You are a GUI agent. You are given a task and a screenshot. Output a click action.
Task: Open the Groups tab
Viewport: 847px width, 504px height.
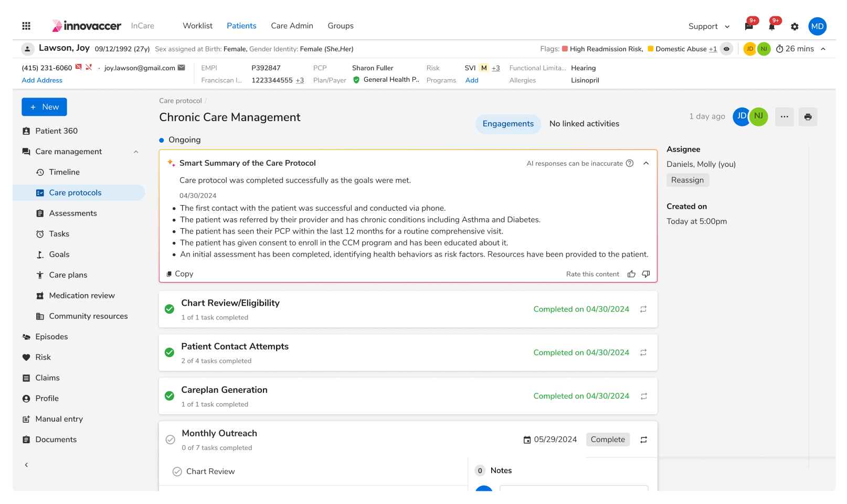click(x=341, y=26)
